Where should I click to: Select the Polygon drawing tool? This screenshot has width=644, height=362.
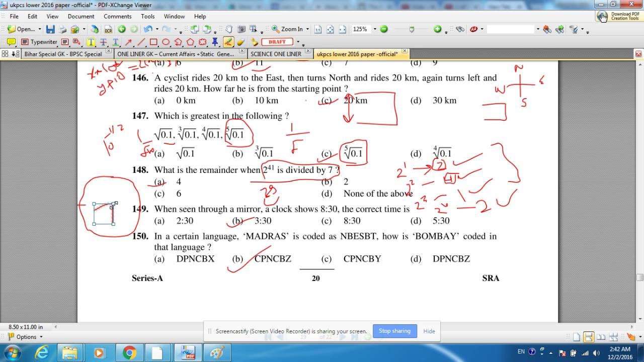tap(190, 42)
